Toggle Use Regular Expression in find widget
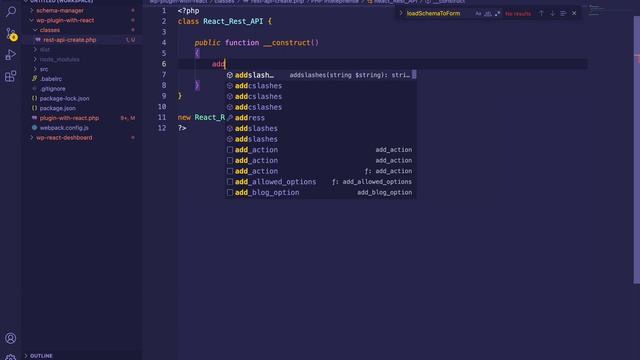Viewport: 640px width, 360px height. pos(498,13)
